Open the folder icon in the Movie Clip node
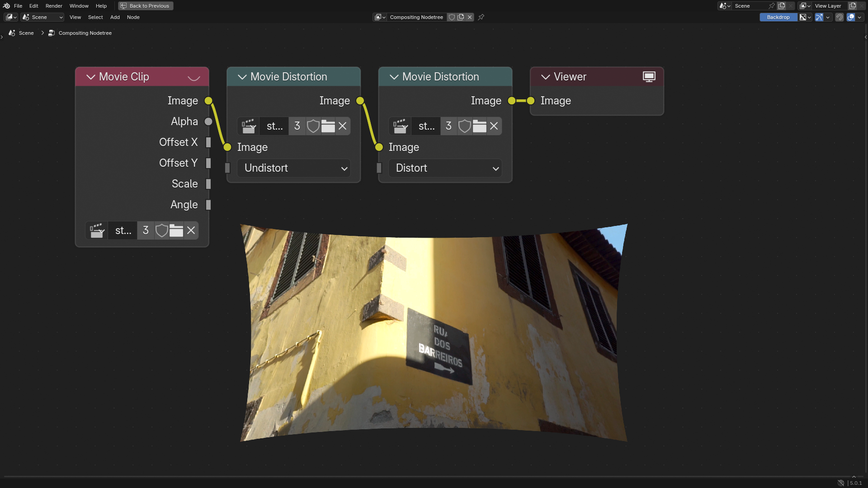Screen dimensions: 868x488 pos(176,230)
